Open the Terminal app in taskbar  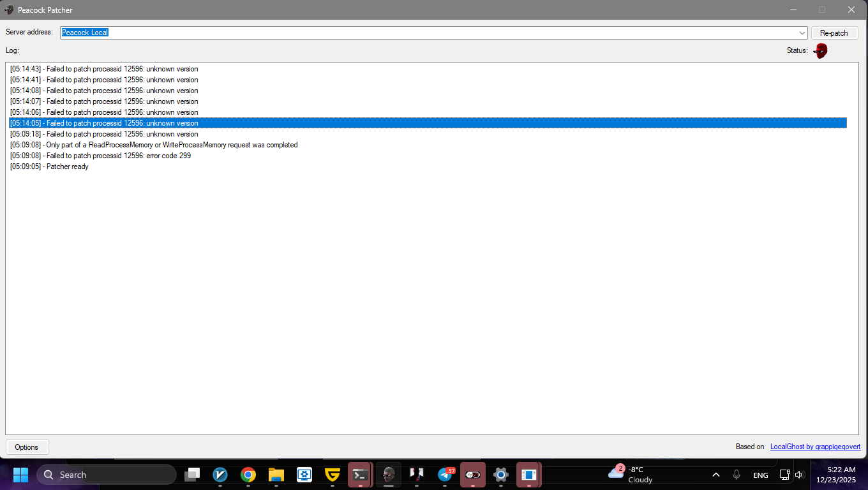point(360,475)
